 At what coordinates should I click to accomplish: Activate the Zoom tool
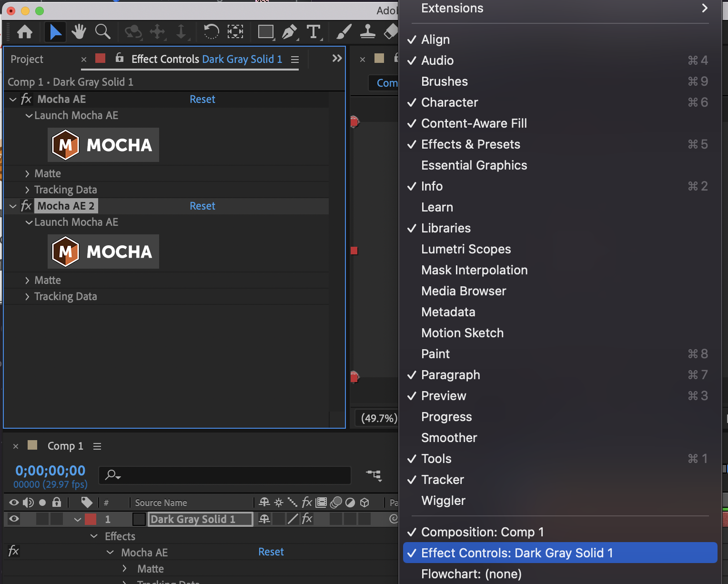102,32
